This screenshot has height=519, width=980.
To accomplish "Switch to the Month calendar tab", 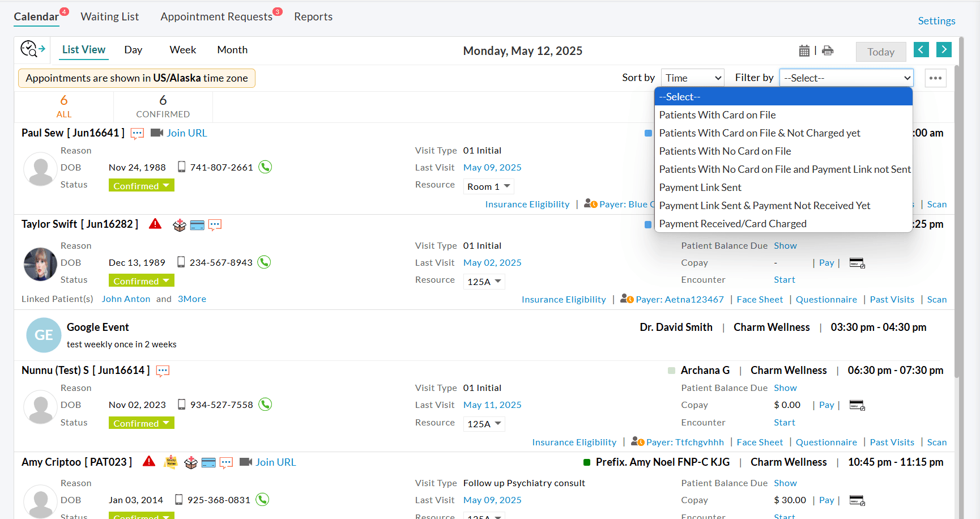I will pos(232,49).
